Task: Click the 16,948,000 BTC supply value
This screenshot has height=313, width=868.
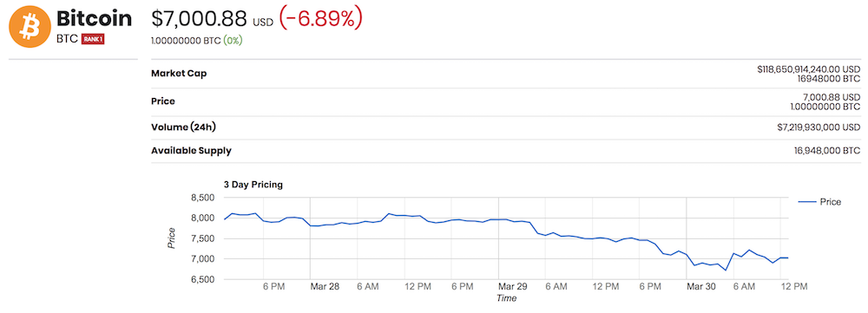Action: pos(826,150)
